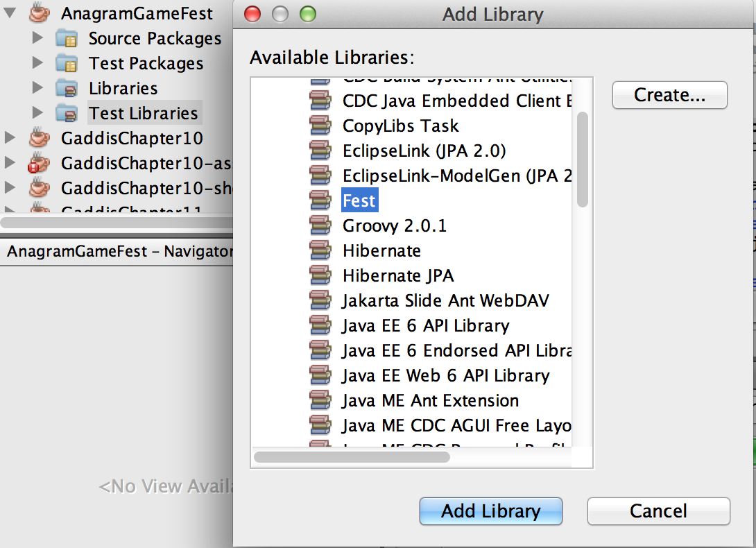Open the Create... library dialog
The height and width of the screenshot is (548, 756).
click(670, 95)
